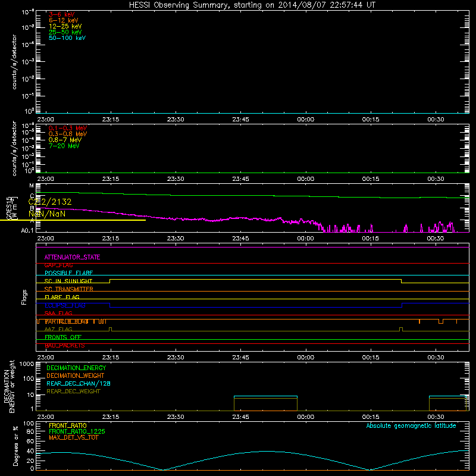The height and width of the screenshot is (476, 476).
Task: Click the blue ECLIPSE_FLAG label
Action: (x=65, y=305)
